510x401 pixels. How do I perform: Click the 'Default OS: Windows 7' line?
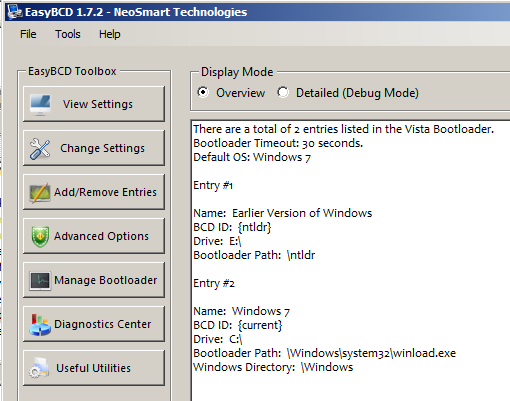click(x=252, y=157)
